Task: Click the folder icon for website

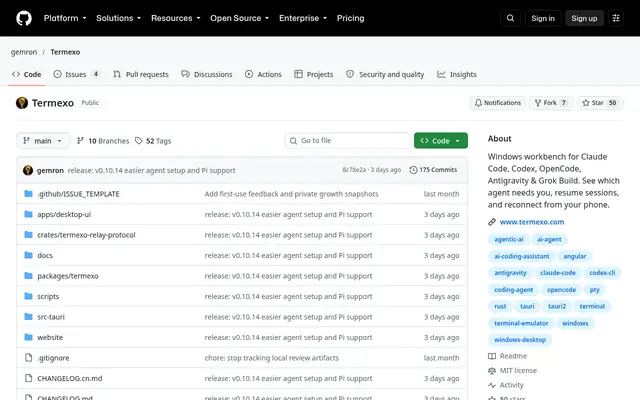Action: [x=28, y=337]
